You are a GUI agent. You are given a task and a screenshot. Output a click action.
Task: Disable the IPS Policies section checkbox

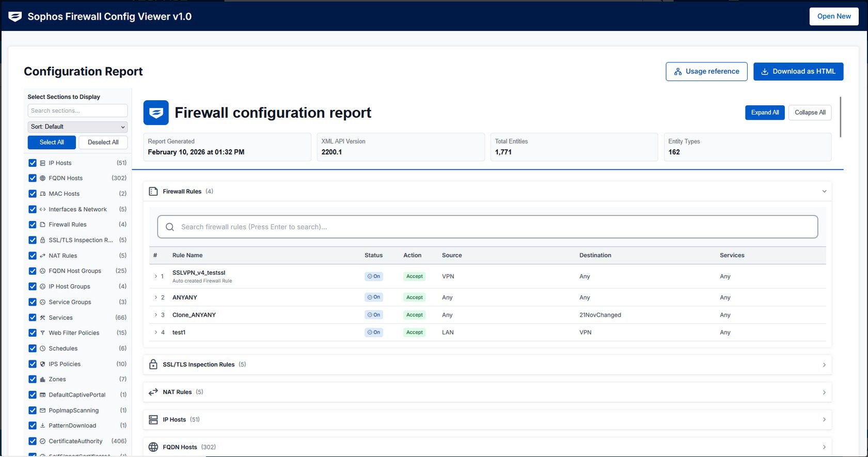point(33,364)
